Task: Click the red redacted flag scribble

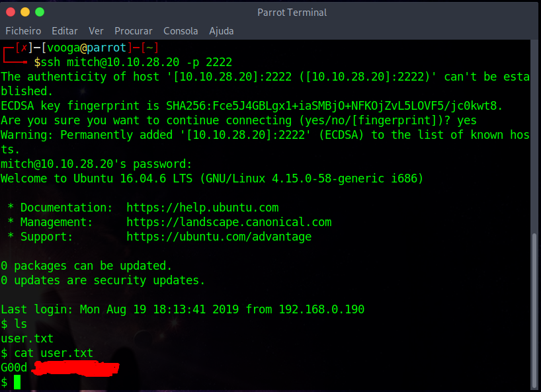Action: coord(76,369)
